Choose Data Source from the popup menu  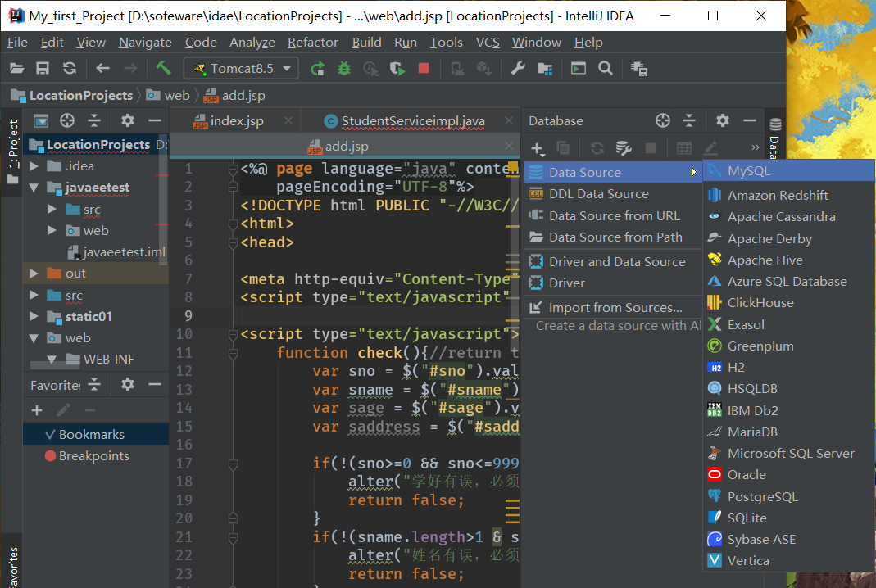(614, 172)
